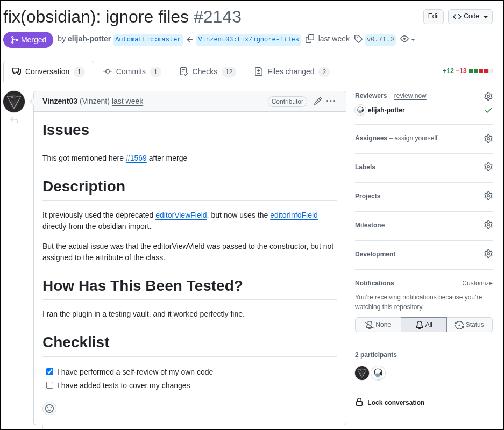The image size is (504, 430).
Task: Click the Reviewers gear icon
Action: point(488,96)
